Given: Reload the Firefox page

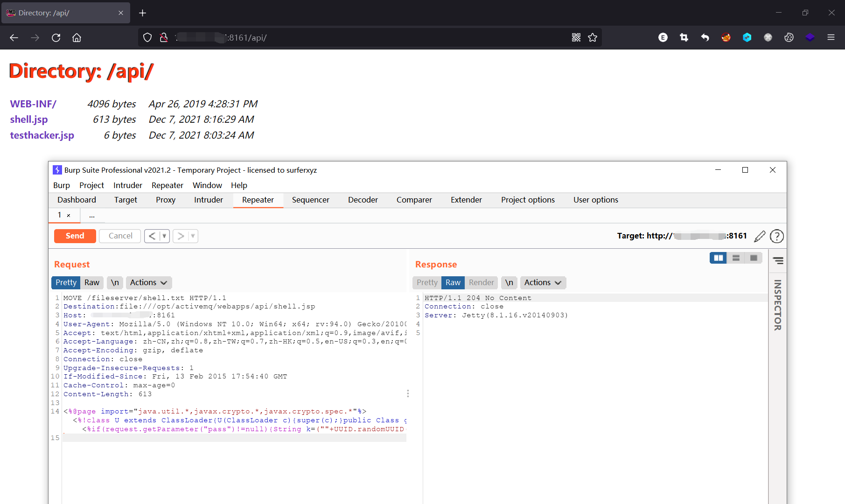Looking at the screenshot, I should (56, 38).
